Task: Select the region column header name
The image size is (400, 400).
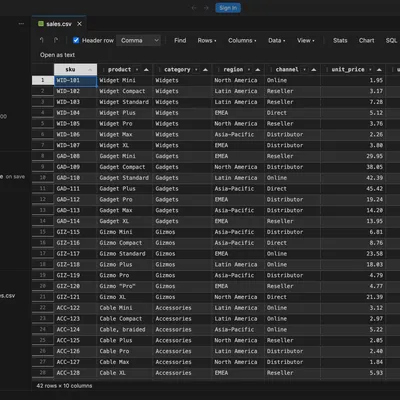Action: coord(233,70)
